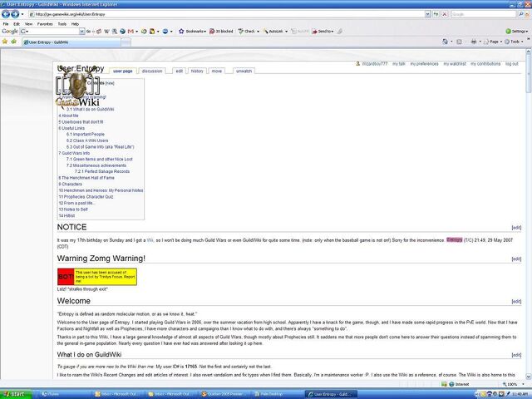Viewport: 532px width, 399px height.
Task: Expand the address bar history dropdown
Action: (x=427, y=14)
